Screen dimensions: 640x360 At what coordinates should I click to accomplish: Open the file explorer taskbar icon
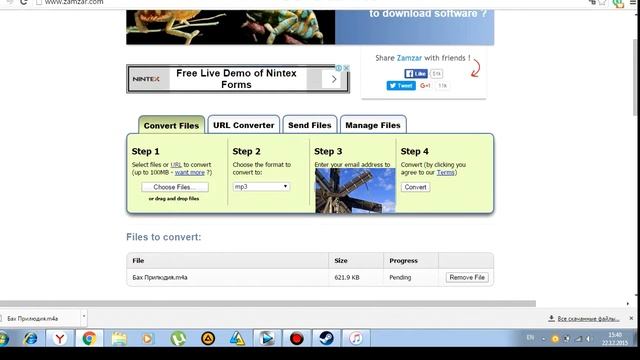[x=119, y=338]
